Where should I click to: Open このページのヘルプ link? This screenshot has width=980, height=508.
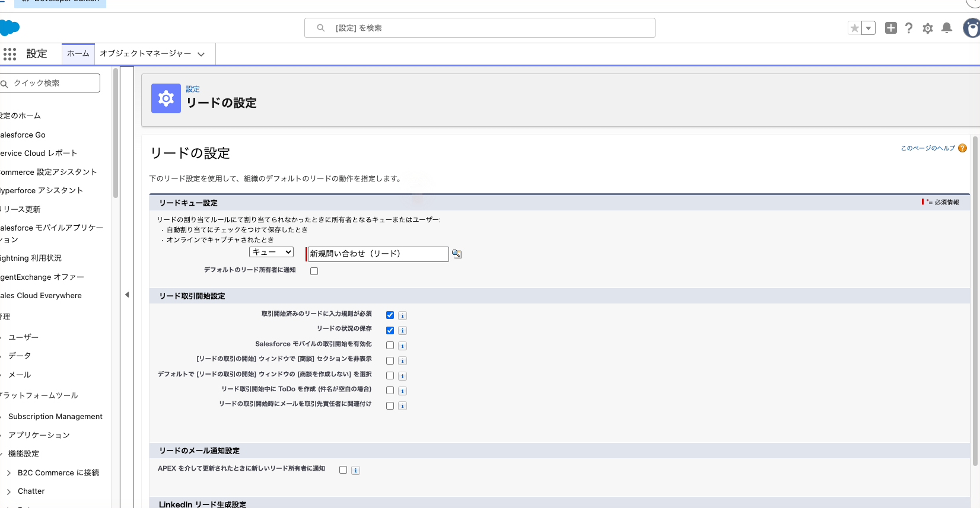click(x=928, y=148)
